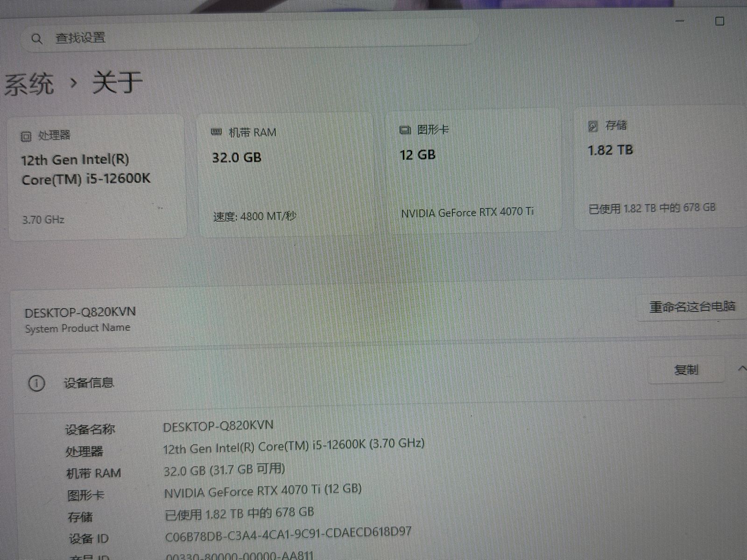Click the 已使用 1.82 TB 中的 678 GB text on the 存储 card
The image size is (747, 560).
[x=652, y=208]
